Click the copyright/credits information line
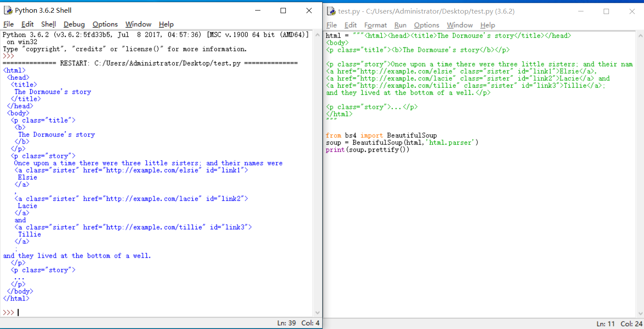The image size is (644, 329). point(125,49)
